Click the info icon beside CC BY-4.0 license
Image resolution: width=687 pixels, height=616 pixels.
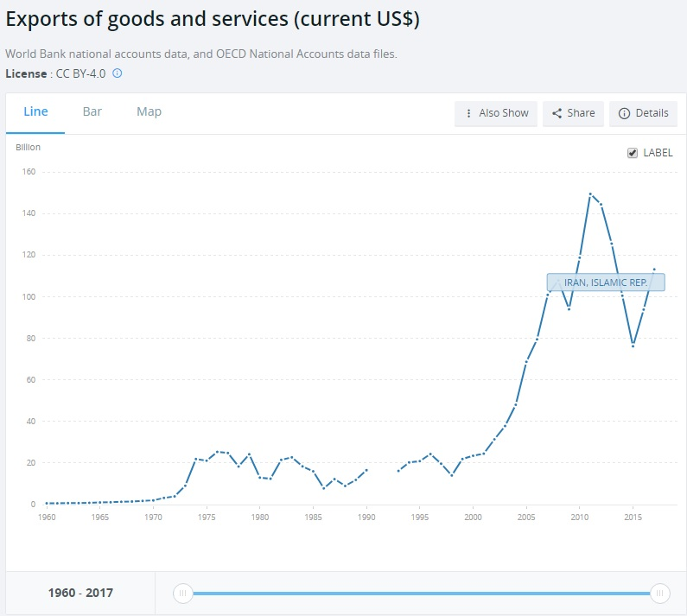pyautogui.click(x=118, y=73)
